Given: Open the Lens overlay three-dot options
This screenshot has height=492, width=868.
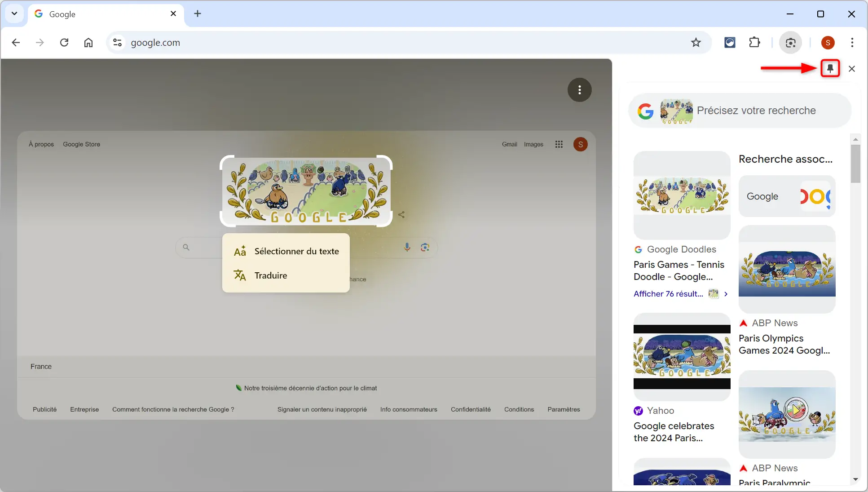Looking at the screenshot, I should [x=580, y=90].
